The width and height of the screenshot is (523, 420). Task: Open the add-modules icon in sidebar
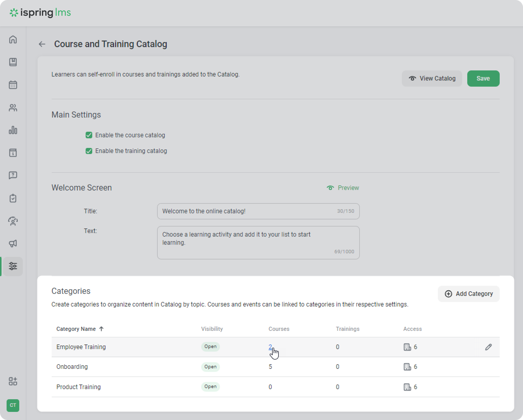click(x=13, y=381)
